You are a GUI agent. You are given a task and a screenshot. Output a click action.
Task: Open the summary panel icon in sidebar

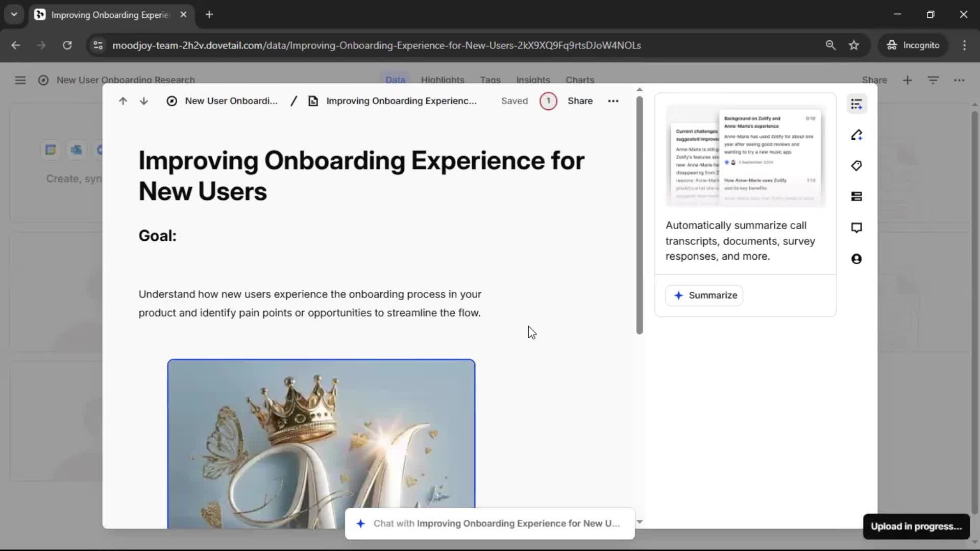(856, 104)
